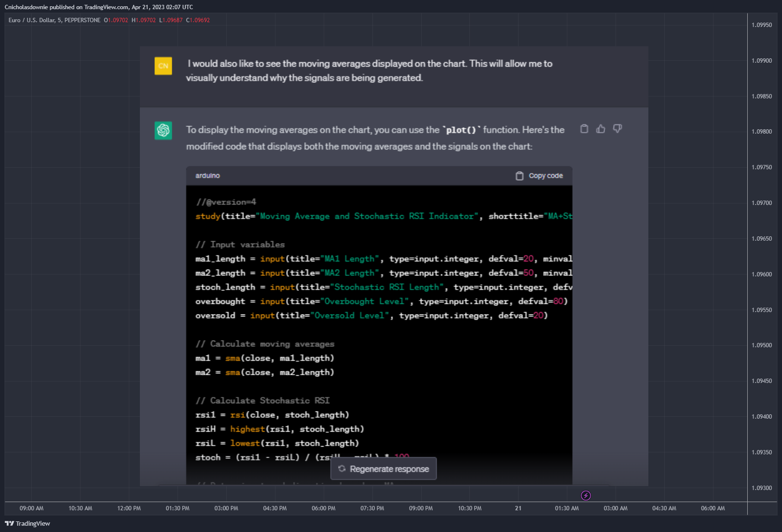
Task: Click the 07:30 PM time axis label
Action: click(x=372, y=508)
